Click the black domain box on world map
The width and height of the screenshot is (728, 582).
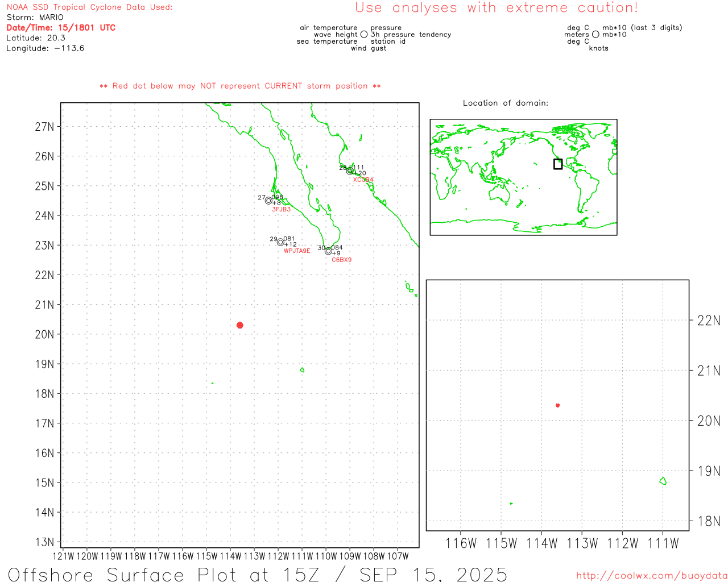click(x=558, y=164)
